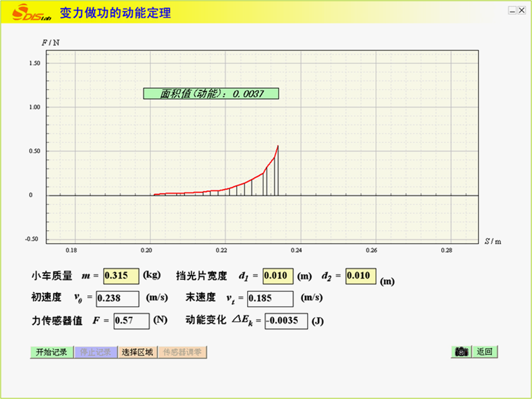This screenshot has height=399, width=532.
Task: Click the 传感器调零 button
Action: [x=182, y=353]
